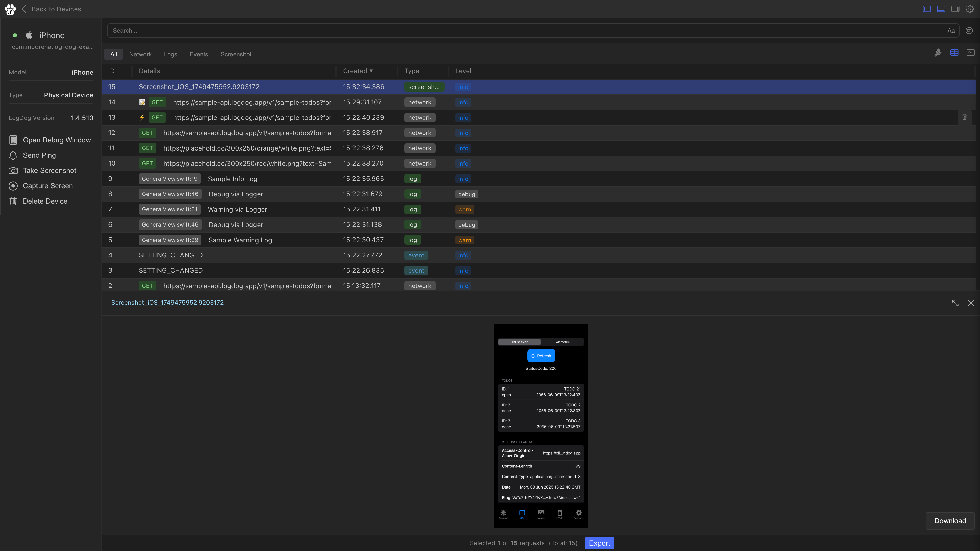Click the Take Screenshot camera icon
Viewport: 980px width, 551px height.
[13, 171]
